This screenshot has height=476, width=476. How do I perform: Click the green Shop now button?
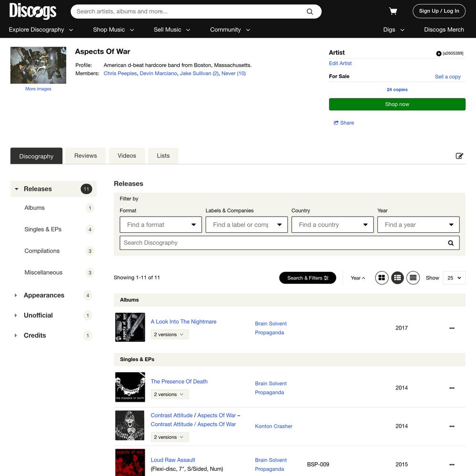(397, 104)
